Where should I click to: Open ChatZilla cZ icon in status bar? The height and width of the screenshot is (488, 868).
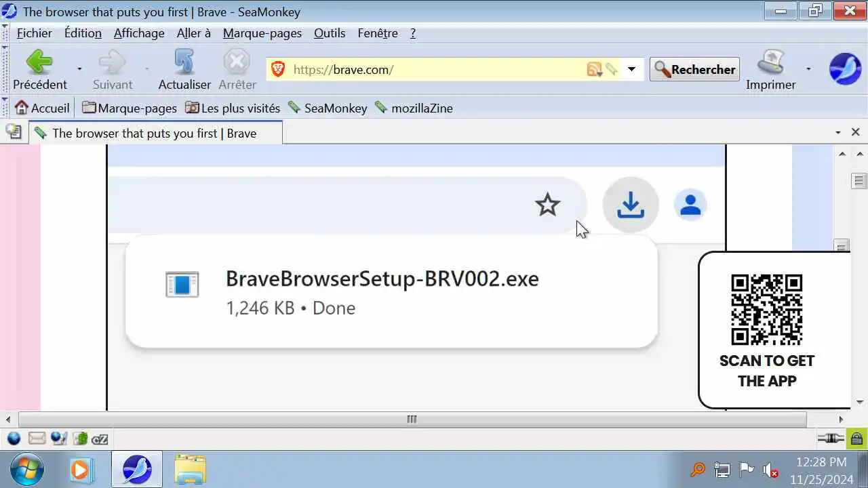click(100, 439)
